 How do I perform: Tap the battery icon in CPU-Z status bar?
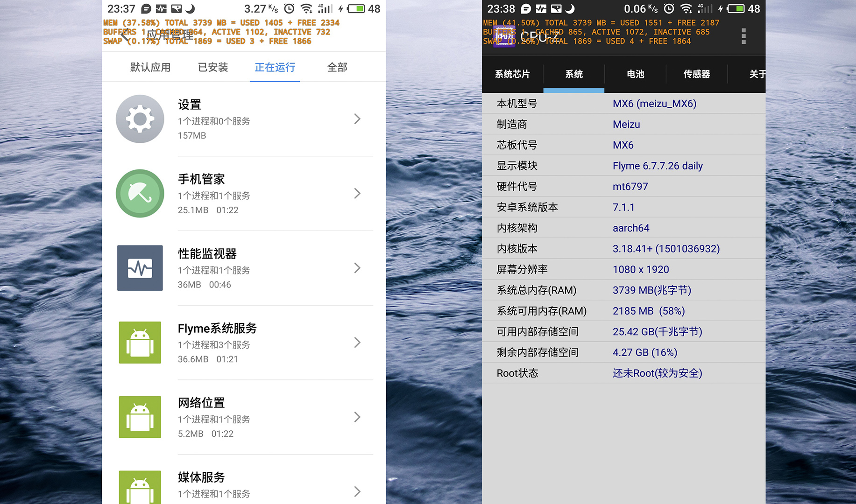736,9
